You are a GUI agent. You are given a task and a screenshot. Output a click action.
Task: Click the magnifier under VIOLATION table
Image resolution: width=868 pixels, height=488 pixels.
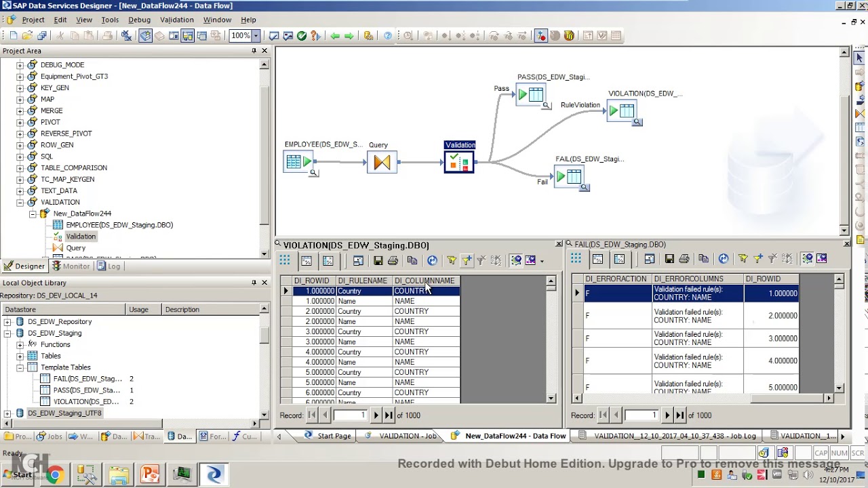point(637,122)
